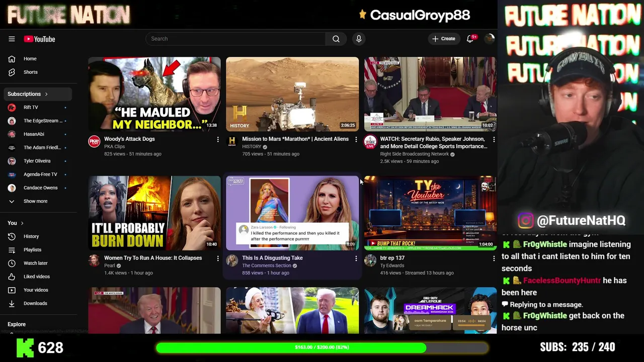The image size is (644, 362).
Task: Open options menu for Secretary Rubio video
Action: coord(494,139)
